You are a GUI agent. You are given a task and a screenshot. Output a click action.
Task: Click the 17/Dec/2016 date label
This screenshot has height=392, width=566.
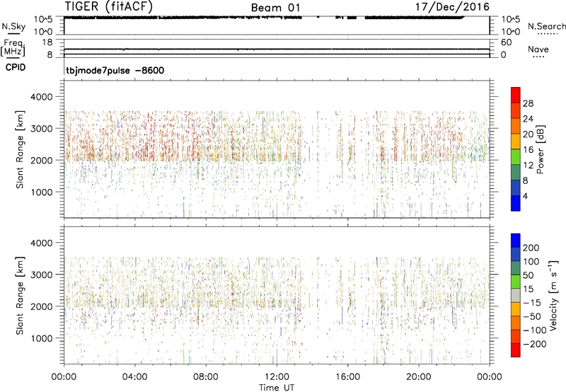(452, 7)
